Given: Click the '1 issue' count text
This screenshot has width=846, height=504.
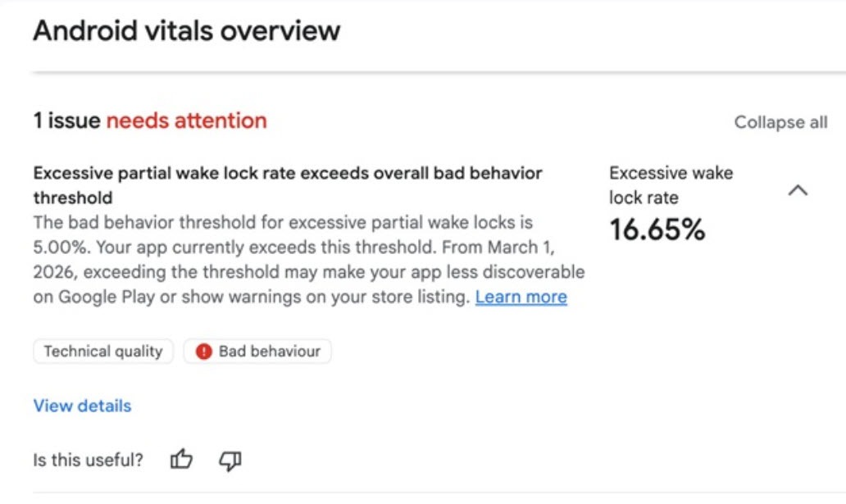Looking at the screenshot, I should 67,121.
